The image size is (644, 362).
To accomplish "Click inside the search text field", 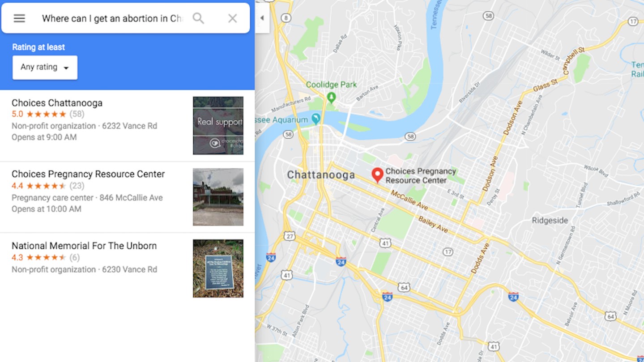I will tap(112, 18).
